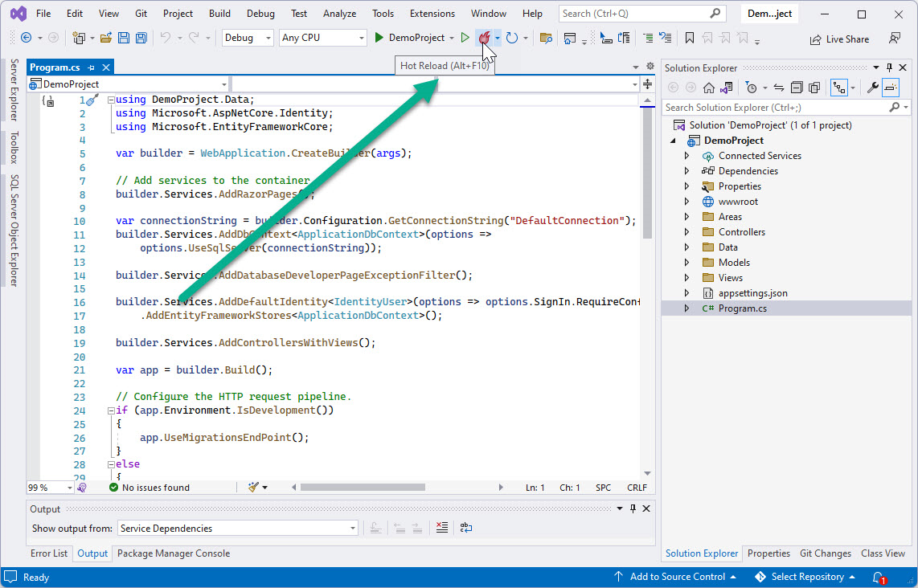
Task: Click the Navigate Backward arrow icon
Action: pos(26,38)
